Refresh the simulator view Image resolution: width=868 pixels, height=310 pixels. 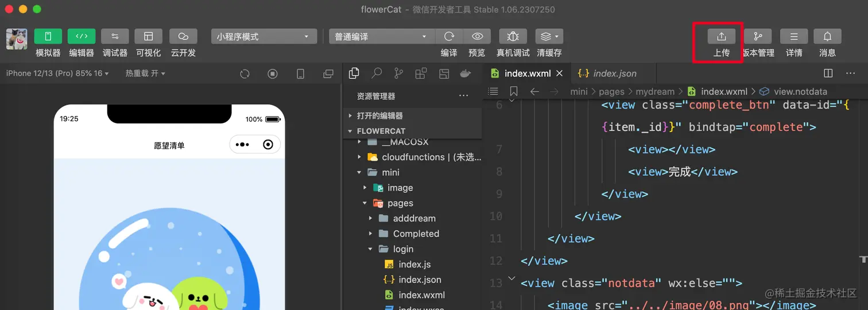click(x=245, y=73)
